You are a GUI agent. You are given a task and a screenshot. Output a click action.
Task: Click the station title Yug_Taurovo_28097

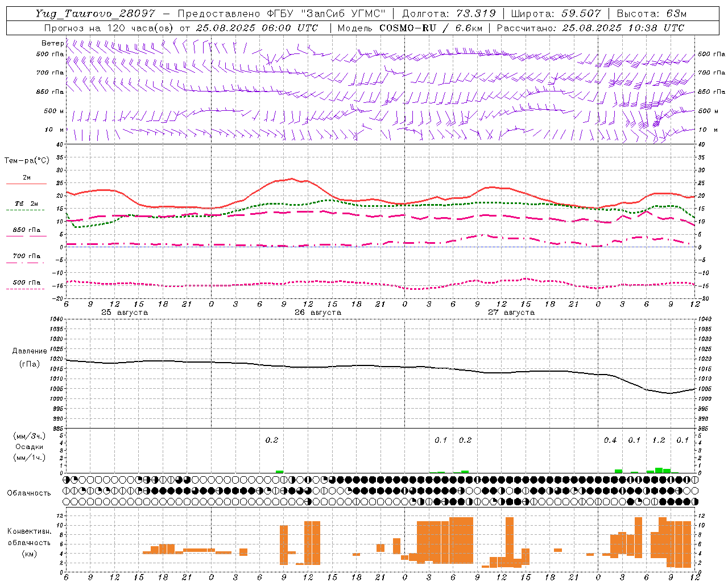tap(96, 14)
